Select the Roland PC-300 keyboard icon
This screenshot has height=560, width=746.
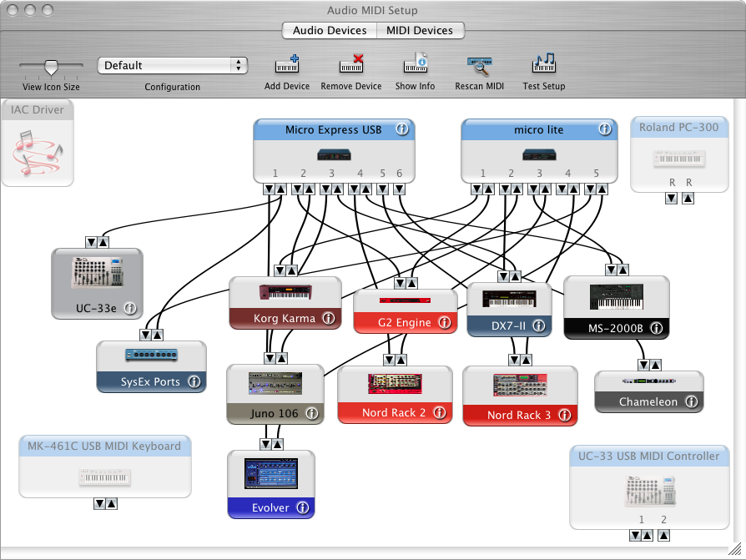(679, 159)
